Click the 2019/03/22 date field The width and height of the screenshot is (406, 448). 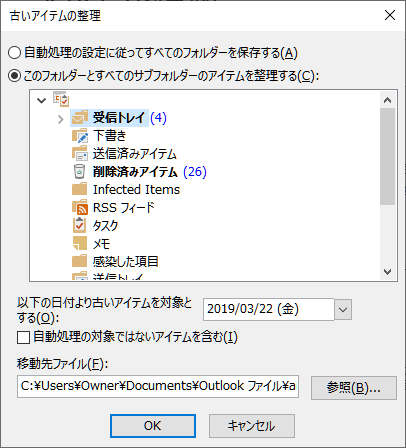click(269, 310)
